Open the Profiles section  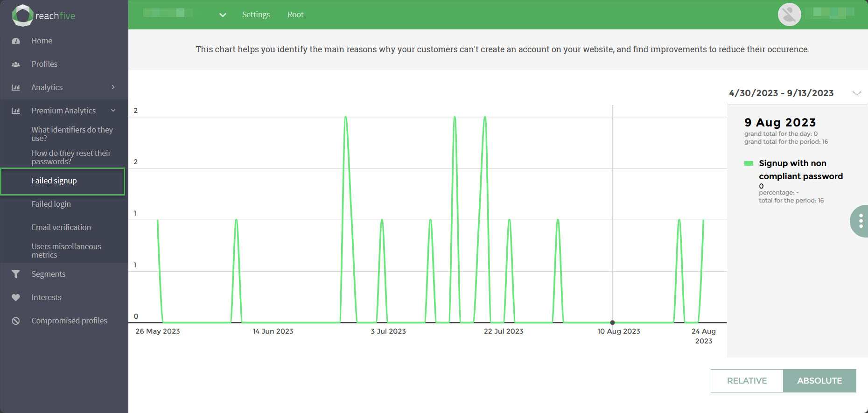tap(44, 64)
